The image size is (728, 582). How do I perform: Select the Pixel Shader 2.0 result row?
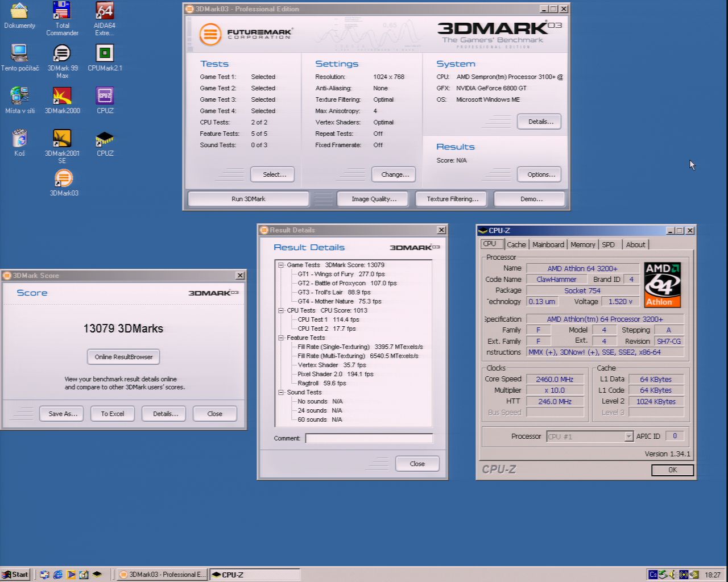pos(335,374)
